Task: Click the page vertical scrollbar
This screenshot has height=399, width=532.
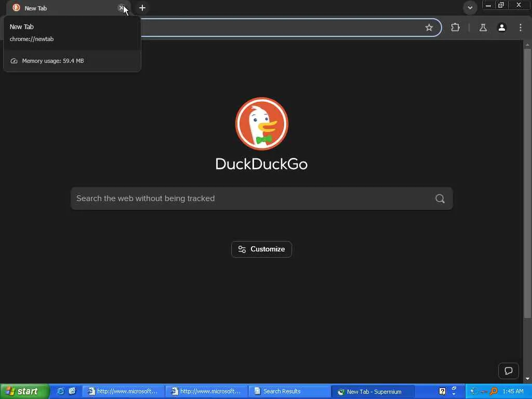Action: pyautogui.click(x=527, y=183)
